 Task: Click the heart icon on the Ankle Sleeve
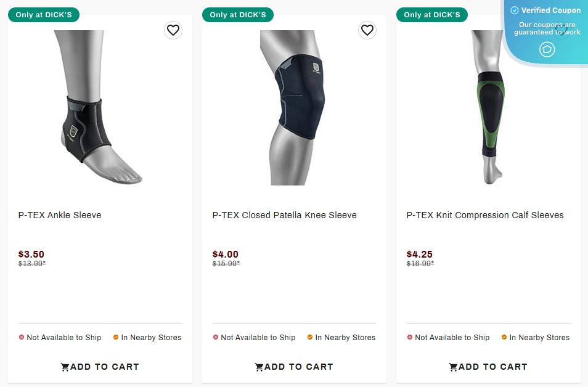tap(173, 30)
